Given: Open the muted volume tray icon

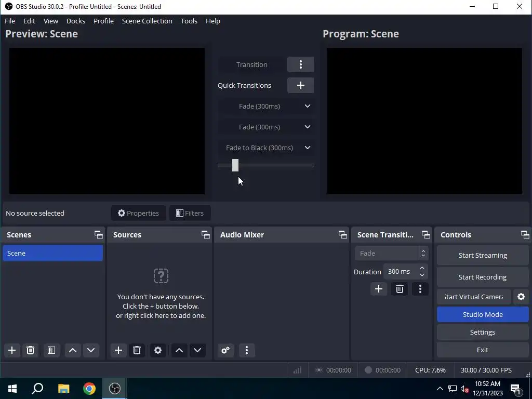Looking at the screenshot, I should point(465,389).
